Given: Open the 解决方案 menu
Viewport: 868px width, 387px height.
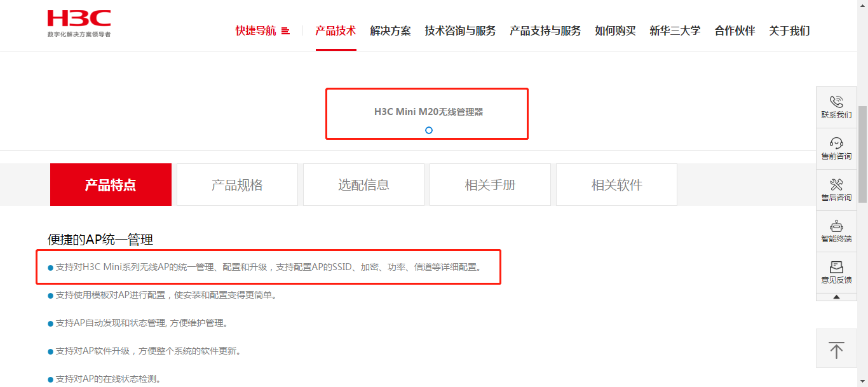Looking at the screenshot, I should point(390,31).
